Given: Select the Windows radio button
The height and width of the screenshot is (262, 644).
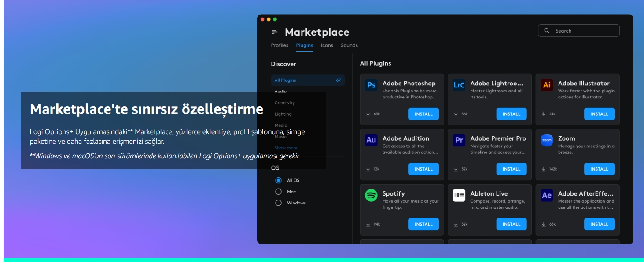Looking at the screenshot, I should pyautogui.click(x=278, y=203).
